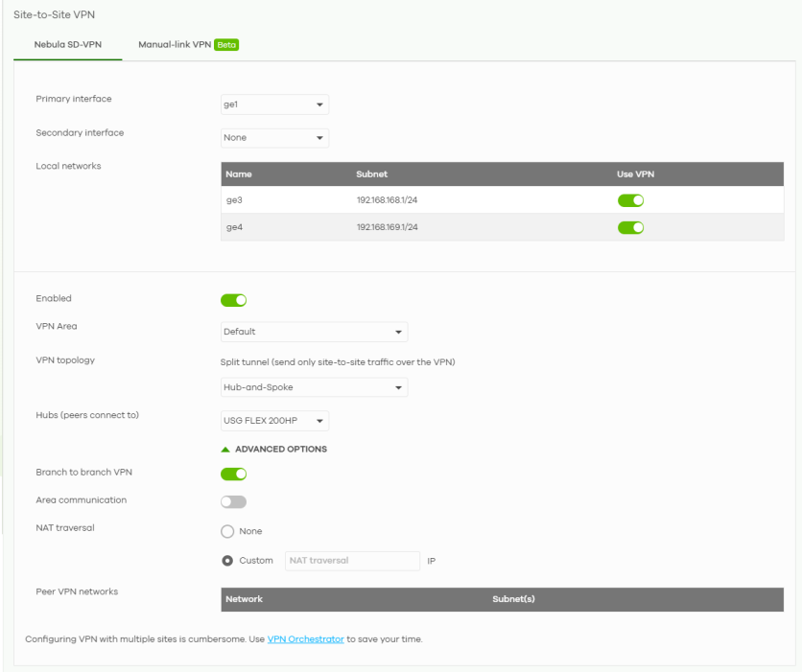Switch to the Nebula SD-VPN tab
Viewport: 802px width, 672px height.
pyautogui.click(x=67, y=44)
